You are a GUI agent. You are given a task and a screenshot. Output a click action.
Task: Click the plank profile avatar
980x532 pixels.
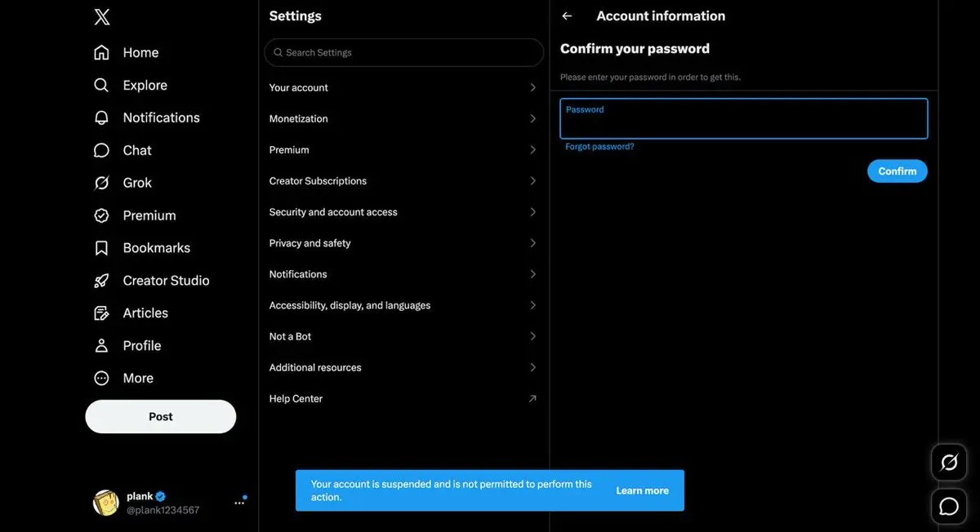(x=106, y=503)
